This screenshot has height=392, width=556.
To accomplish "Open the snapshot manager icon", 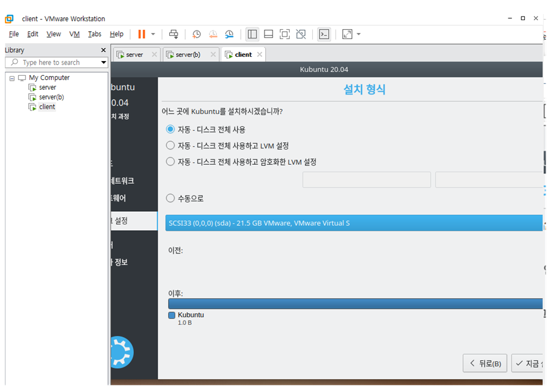I will 229,34.
